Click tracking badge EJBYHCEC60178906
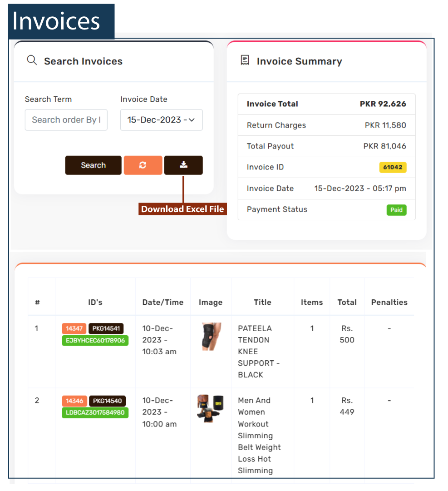Screen dimensions: 448x491 pyautogui.click(x=95, y=340)
